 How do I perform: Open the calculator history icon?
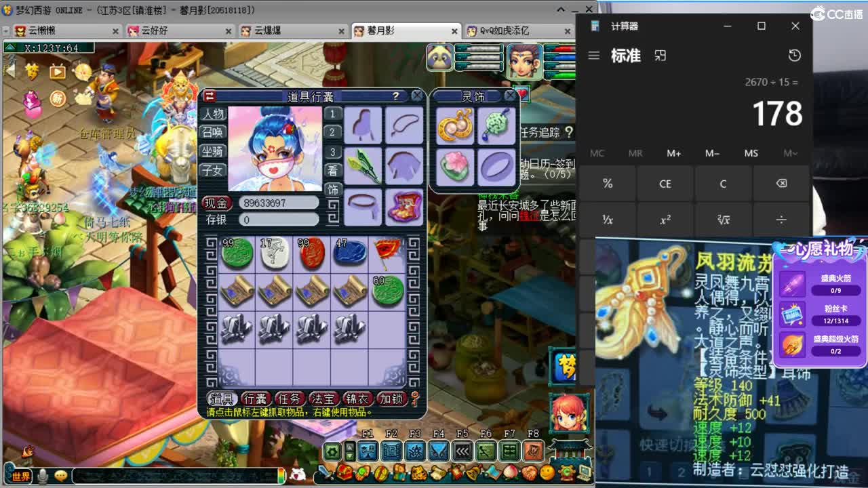click(794, 56)
